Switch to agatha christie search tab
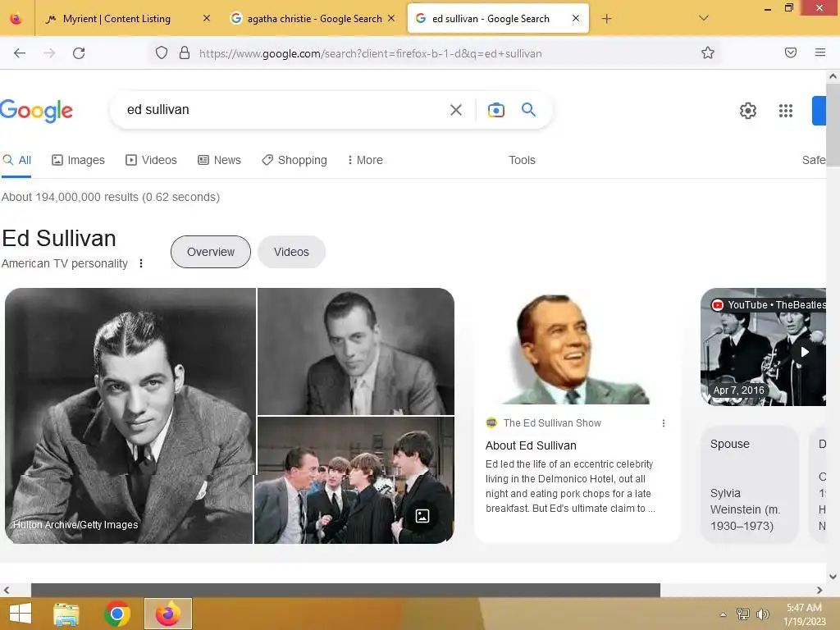Screen dimensions: 840x630 coord(313,19)
